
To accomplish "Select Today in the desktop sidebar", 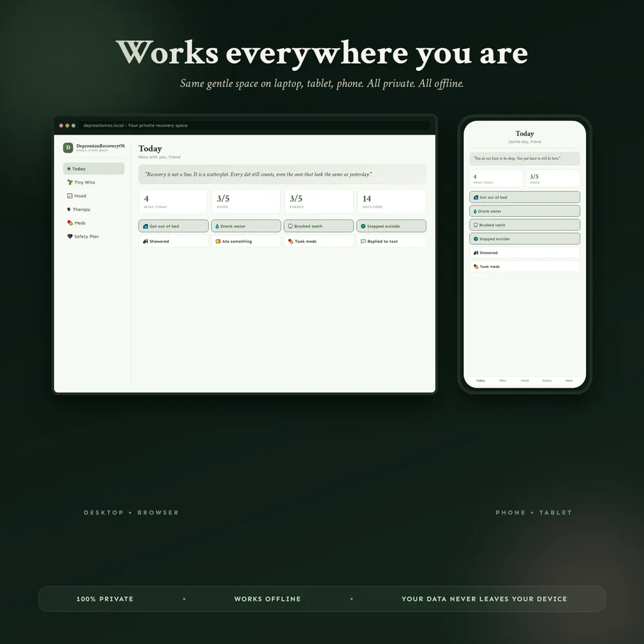I will (93, 169).
